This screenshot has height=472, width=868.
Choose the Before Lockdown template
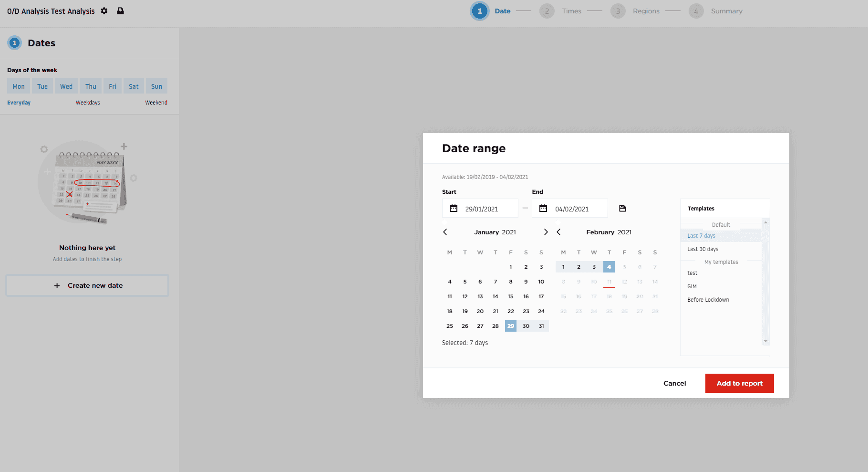point(708,300)
